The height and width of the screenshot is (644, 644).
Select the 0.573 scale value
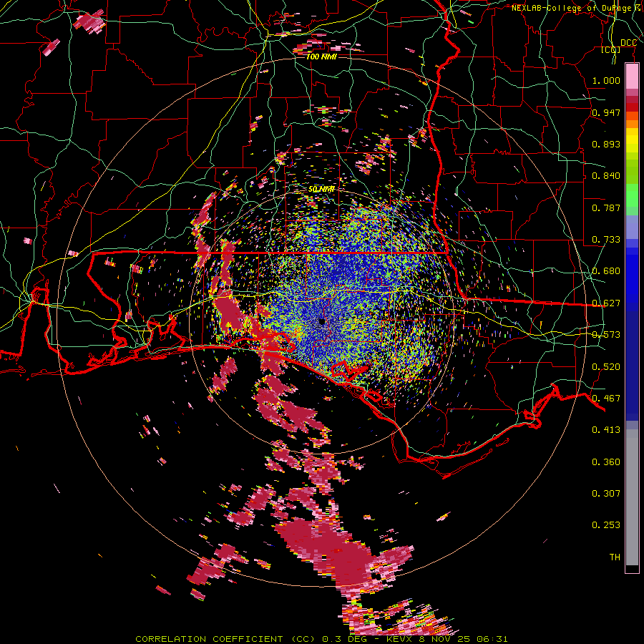point(606,335)
